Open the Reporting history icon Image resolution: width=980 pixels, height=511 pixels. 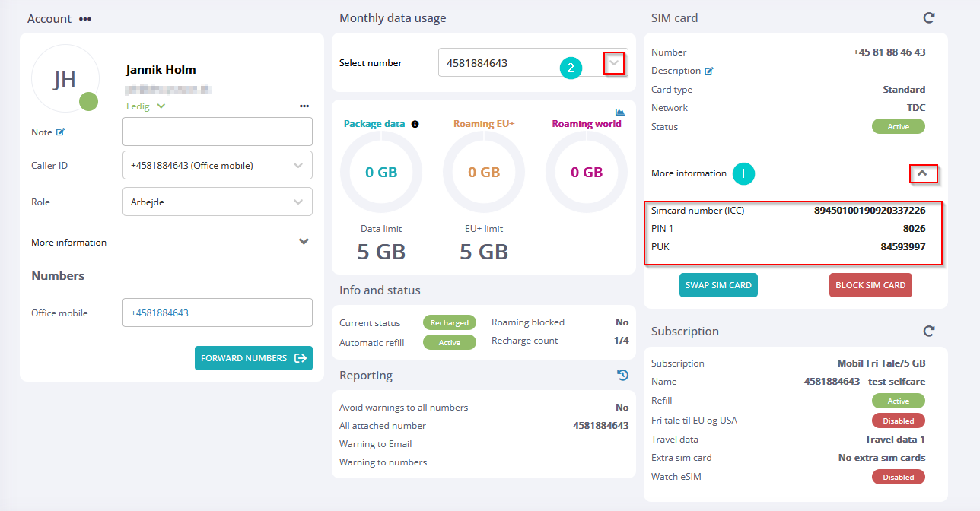coord(622,375)
